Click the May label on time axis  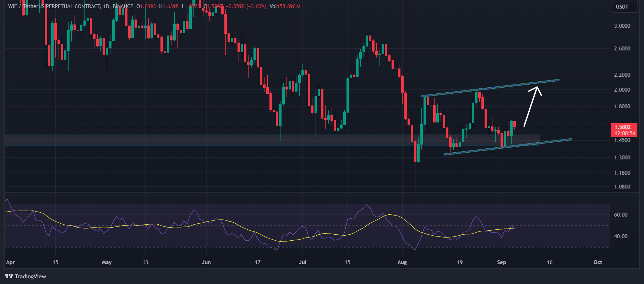pos(107,262)
